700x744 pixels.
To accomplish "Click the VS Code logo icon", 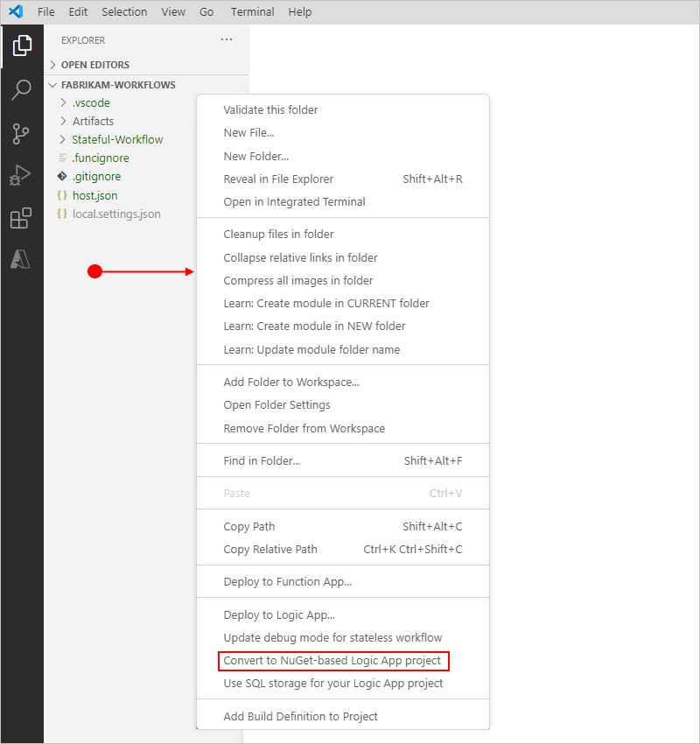I will (16, 11).
